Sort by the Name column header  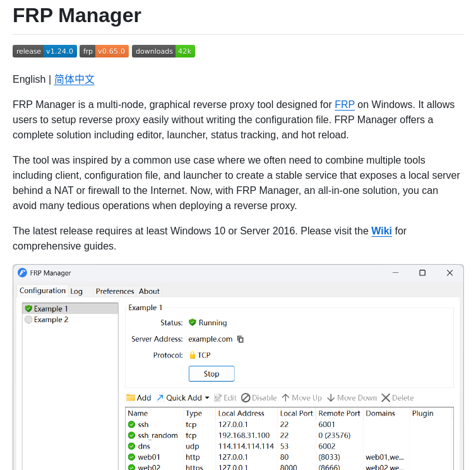click(155, 413)
